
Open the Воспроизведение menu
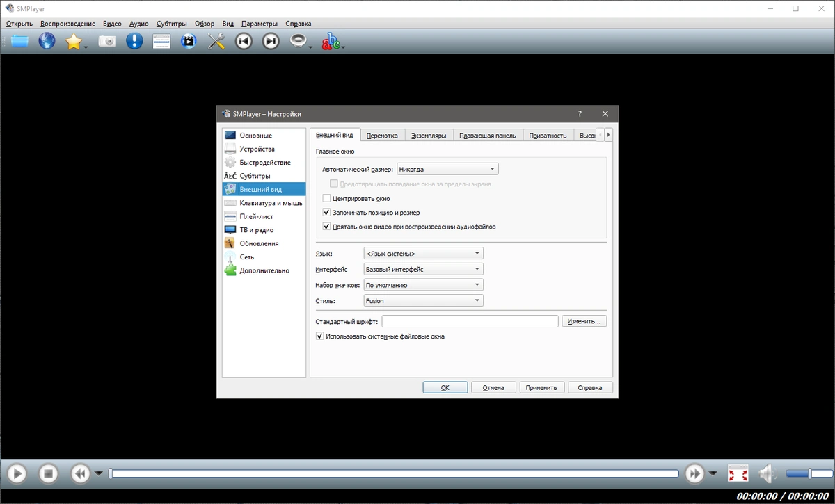67,24
